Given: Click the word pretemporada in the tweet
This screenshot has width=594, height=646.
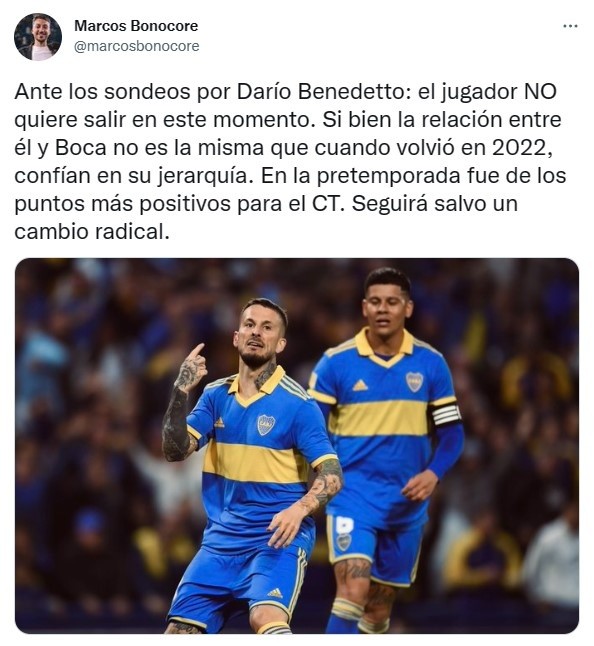Looking at the screenshot, I should click(x=388, y=176).
